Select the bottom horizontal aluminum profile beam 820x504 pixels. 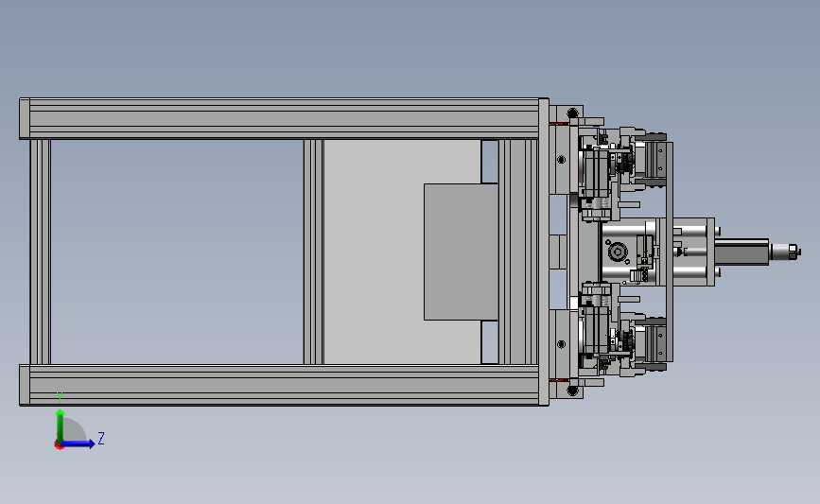pos(284,385)
